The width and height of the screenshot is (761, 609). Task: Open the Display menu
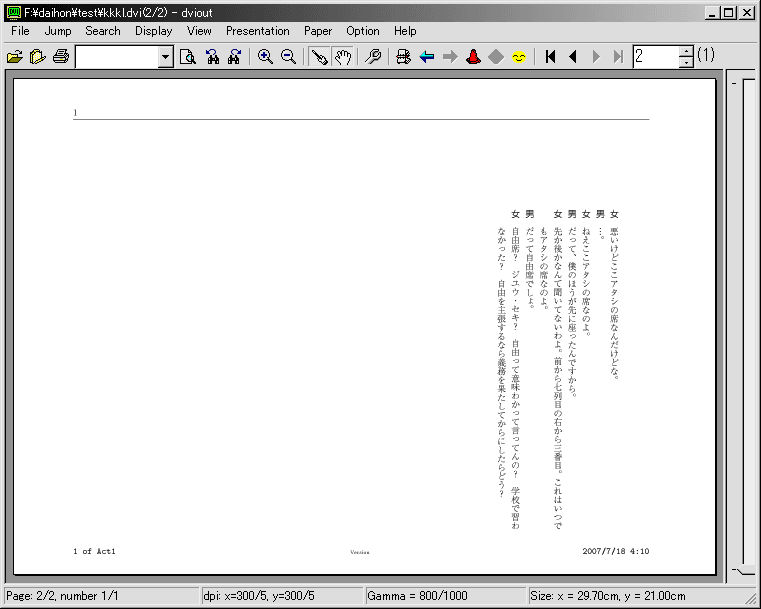click(x=153, y=31)
